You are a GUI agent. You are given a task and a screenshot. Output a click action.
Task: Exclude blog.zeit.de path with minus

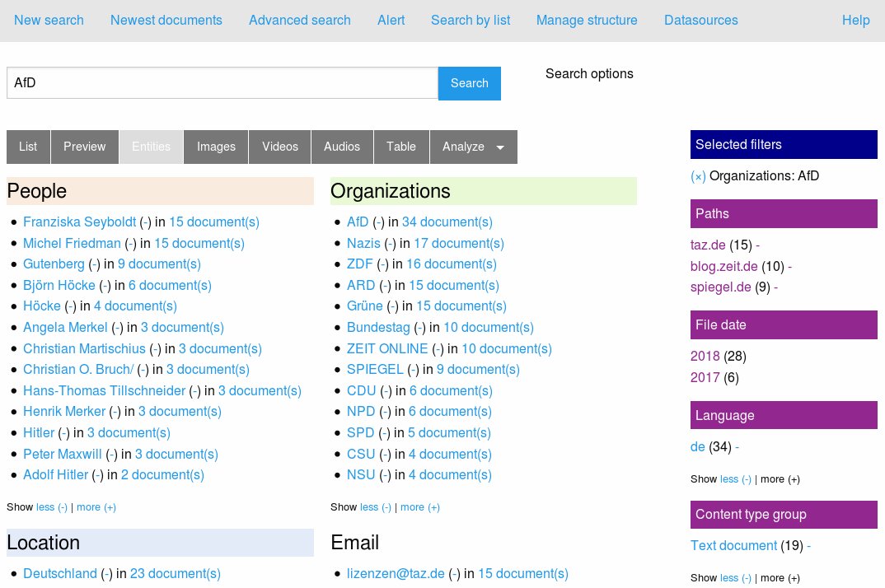click(x=789, y=266)
